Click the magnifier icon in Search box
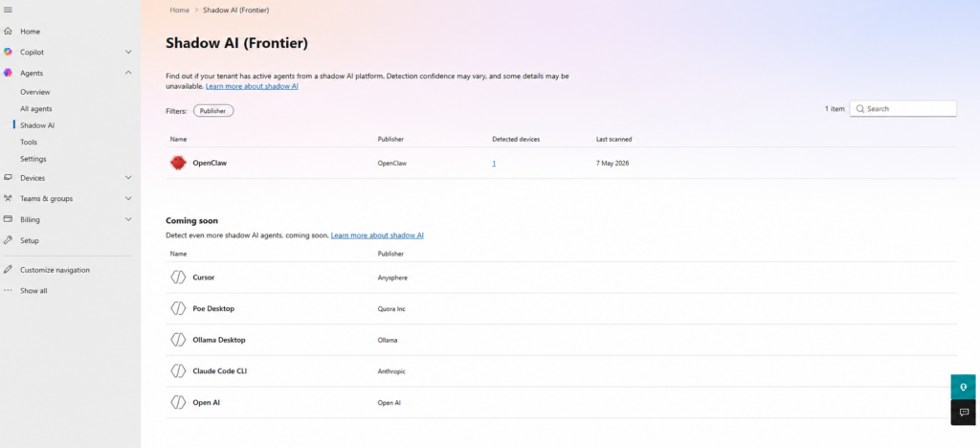980x448 pixels. 860,109
